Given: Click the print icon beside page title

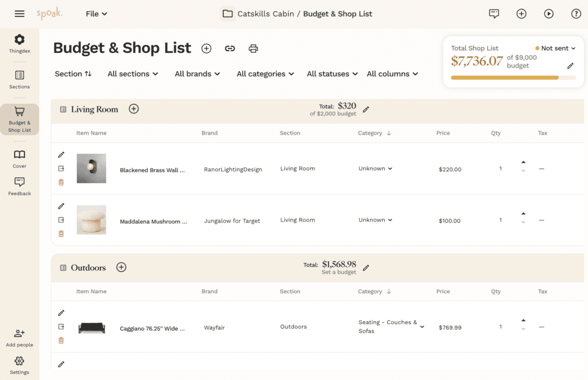Looking at the screenshot, I should point(253,48).
